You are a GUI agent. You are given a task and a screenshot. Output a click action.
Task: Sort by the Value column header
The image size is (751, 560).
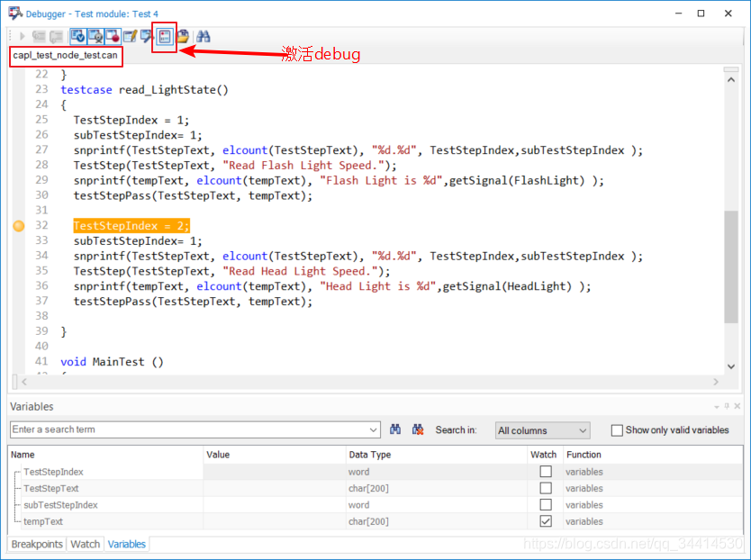(275, 455)
